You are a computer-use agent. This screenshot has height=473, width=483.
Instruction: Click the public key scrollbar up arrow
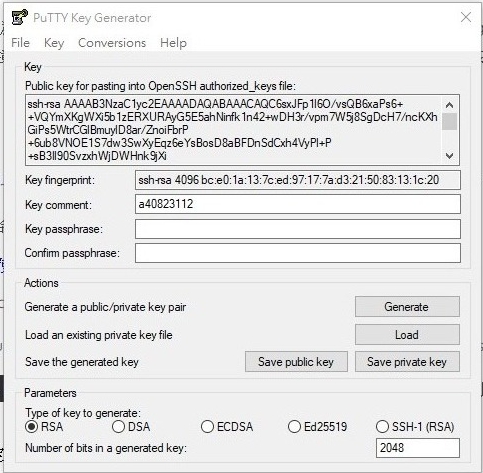(449, 105)
